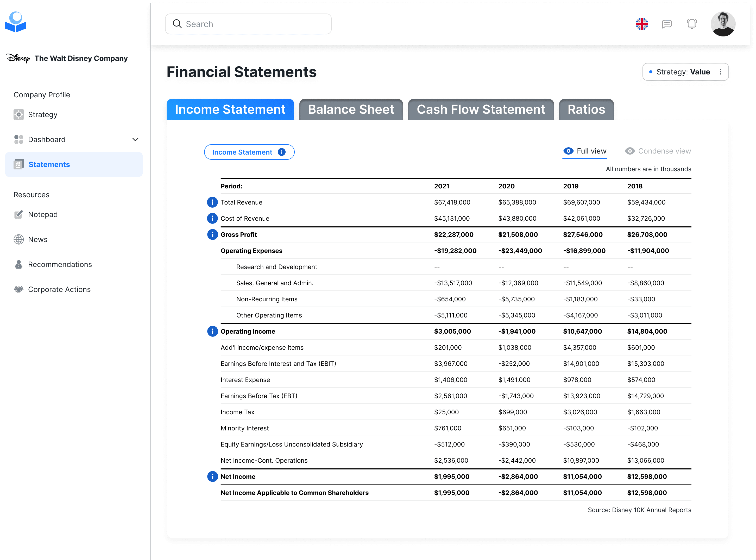Click the Corporate Actions handshake icon
This screenshot has width=756, height=560.
point(19,289)
